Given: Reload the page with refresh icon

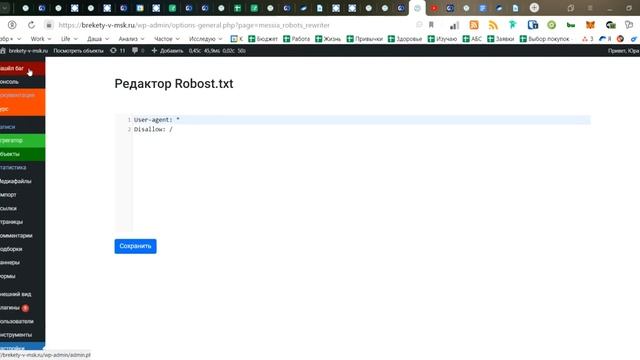Looking at the screenshot, I should 31,25.
